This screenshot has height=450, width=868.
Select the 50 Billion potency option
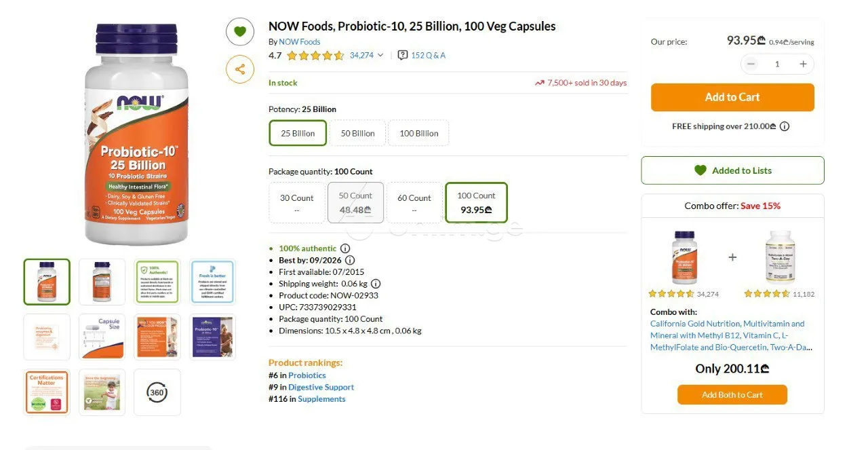(357, 133)
